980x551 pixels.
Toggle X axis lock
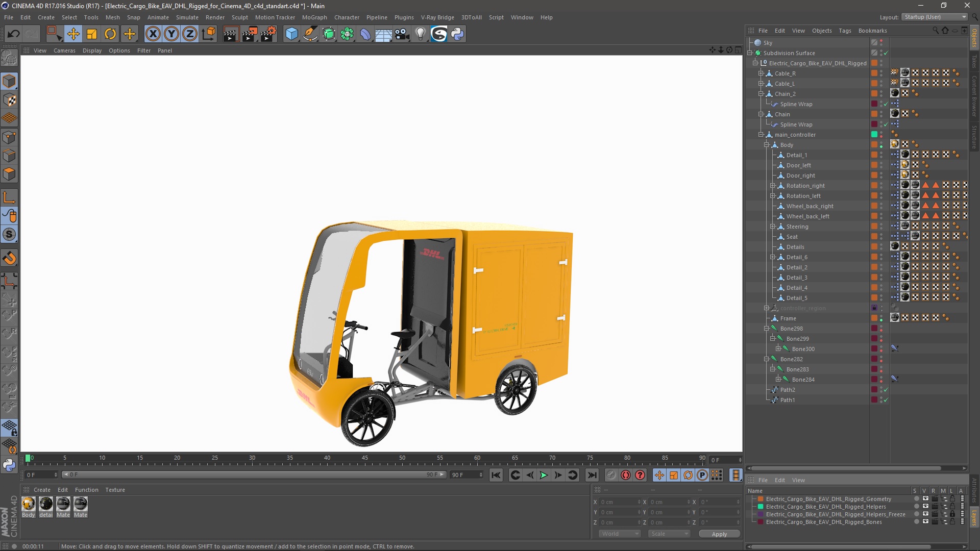[x=153, y=34]
